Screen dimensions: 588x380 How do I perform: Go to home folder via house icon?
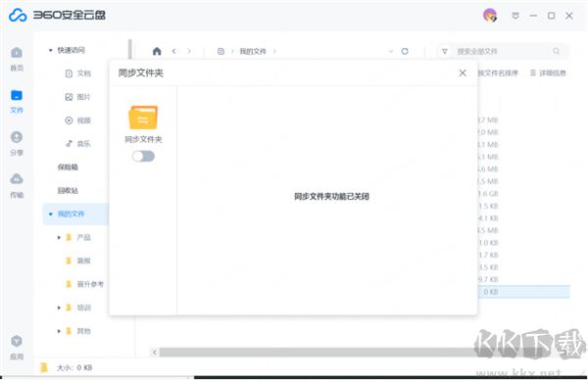pyautogui.click(x=157, y=51)
